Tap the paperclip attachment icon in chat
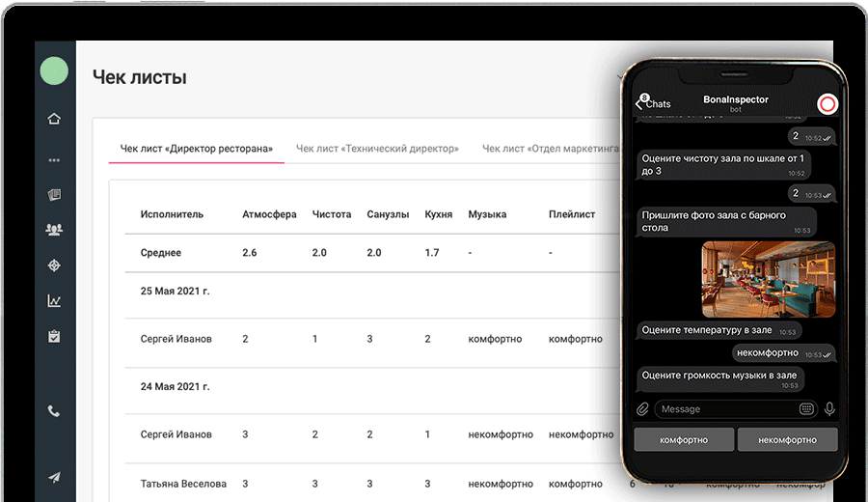 pyautogui.click(x=643, y=409)
